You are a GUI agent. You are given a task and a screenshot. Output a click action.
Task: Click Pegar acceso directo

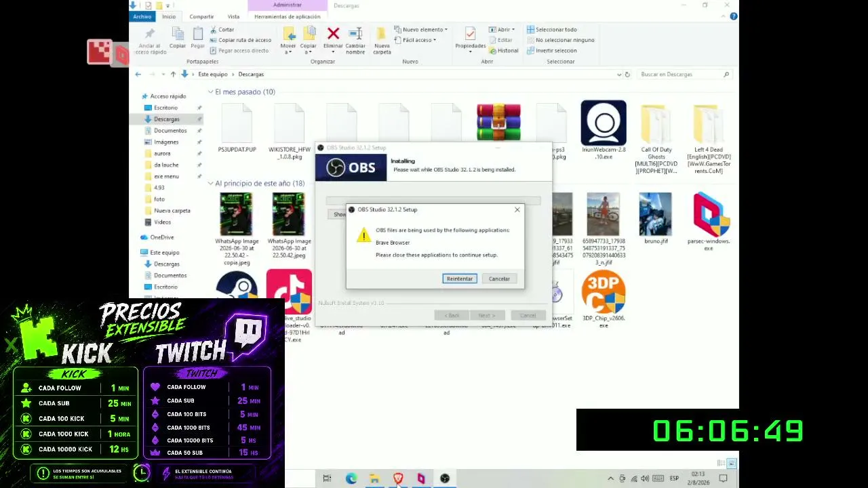tap(239, 50)
